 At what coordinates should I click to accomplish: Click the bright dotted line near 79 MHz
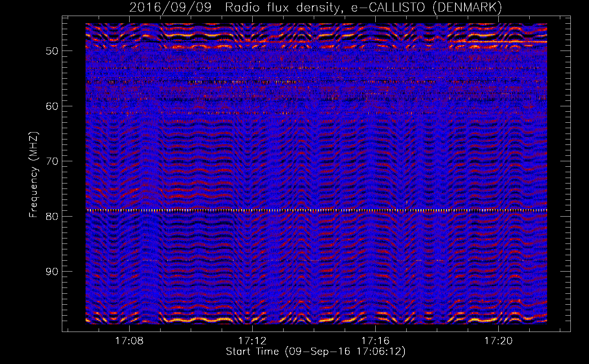tap(316, 210)
